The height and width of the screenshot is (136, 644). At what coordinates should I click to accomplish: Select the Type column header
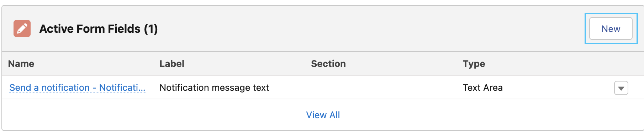(x=474, y=64)
